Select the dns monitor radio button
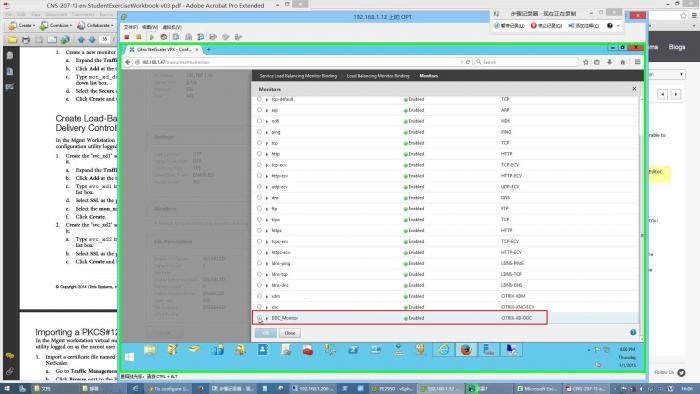 (259, 198)
